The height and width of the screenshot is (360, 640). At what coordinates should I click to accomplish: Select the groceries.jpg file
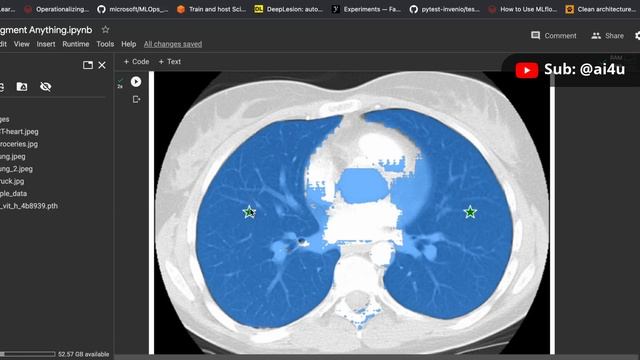pos(19,144)
